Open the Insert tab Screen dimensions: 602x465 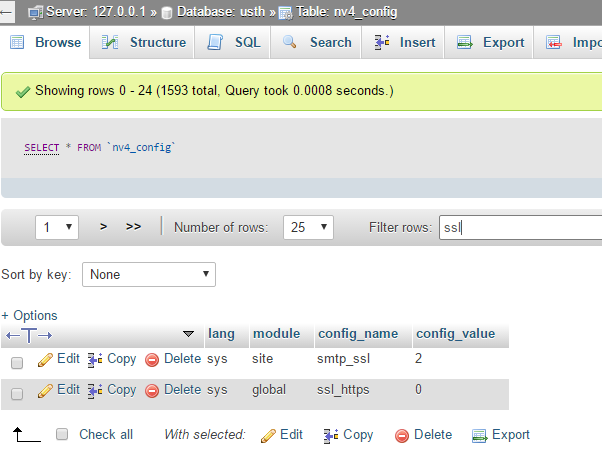[403, 42]
